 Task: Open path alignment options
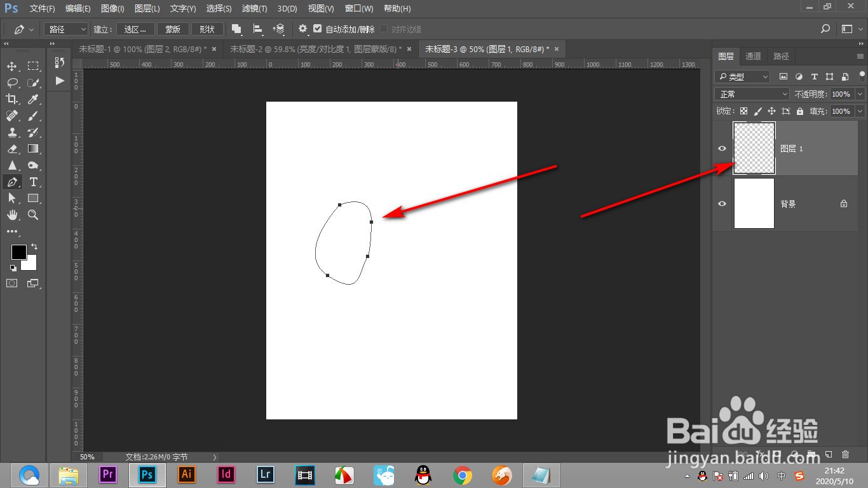(258, 29)
